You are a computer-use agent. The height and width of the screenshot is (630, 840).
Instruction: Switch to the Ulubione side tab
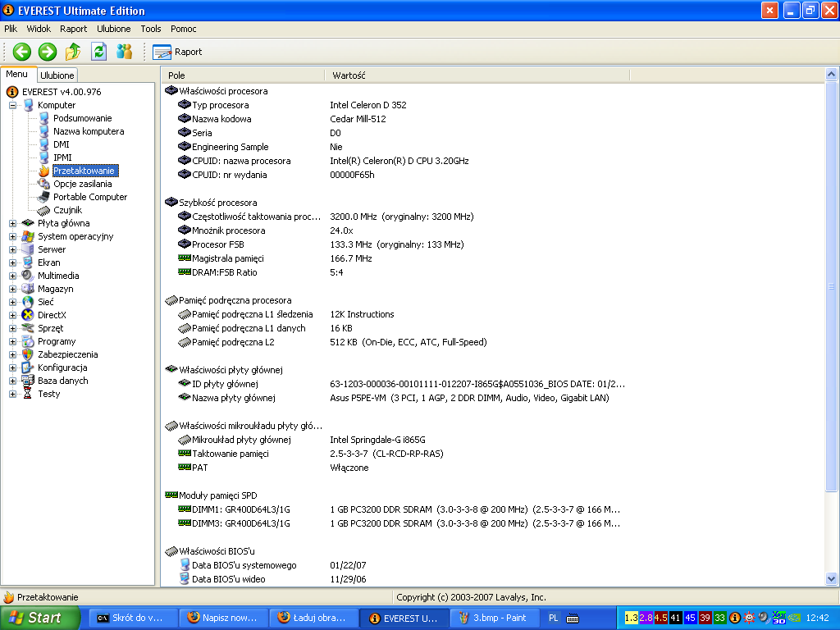pos(57,75)
